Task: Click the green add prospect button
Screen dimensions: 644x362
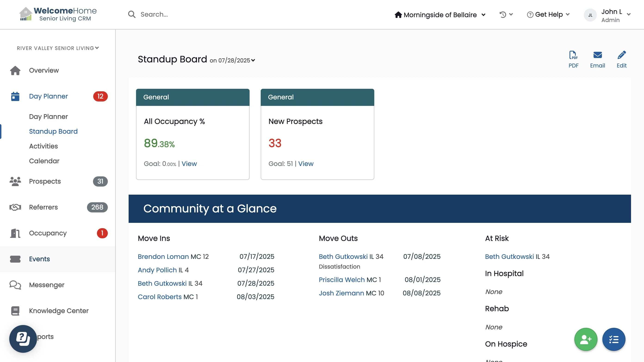Action: coord(585,339)
